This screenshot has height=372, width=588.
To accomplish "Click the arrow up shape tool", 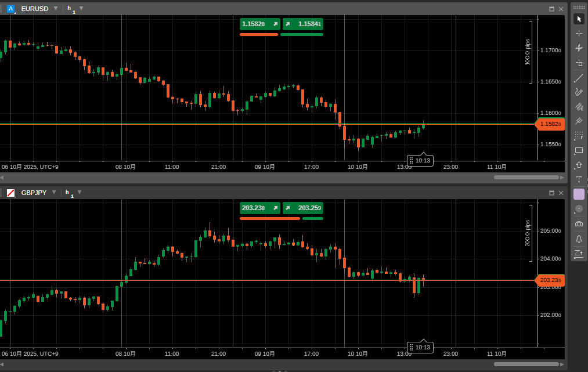I will [579, 165].
